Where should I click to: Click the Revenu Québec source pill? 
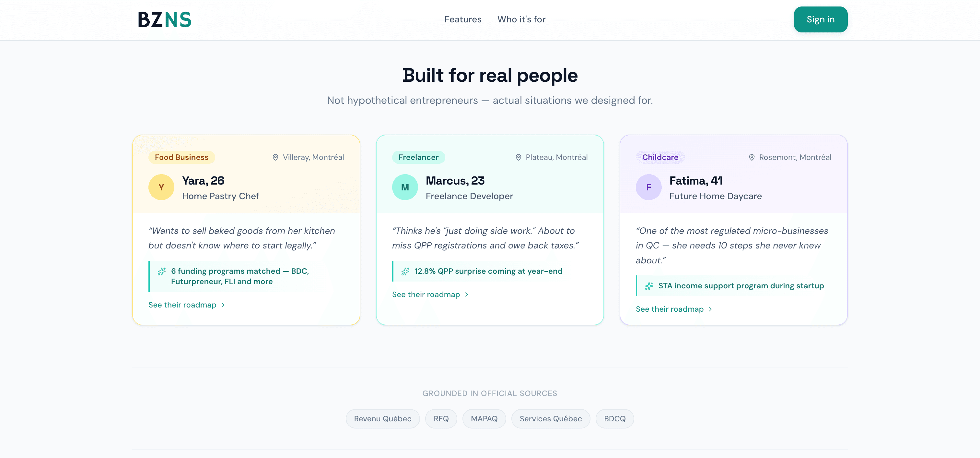383,418
